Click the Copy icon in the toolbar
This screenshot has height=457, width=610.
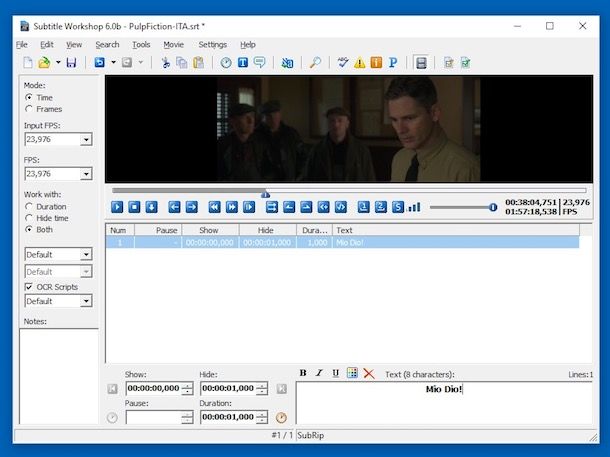(182, 63)
